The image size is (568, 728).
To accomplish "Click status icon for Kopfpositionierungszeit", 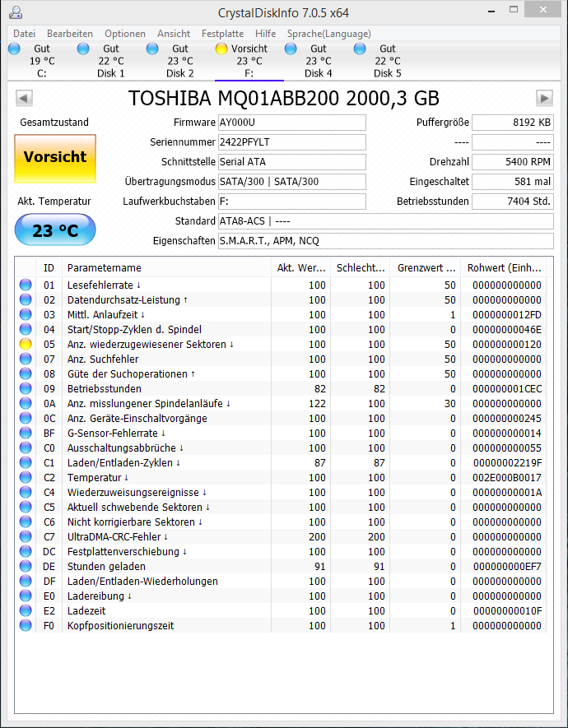I will (26, 625).
